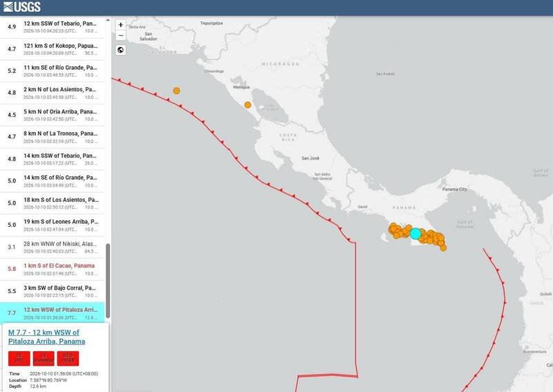Click the San Andrés map label
This screenshot has width=553, height=392.
[385, 74]
